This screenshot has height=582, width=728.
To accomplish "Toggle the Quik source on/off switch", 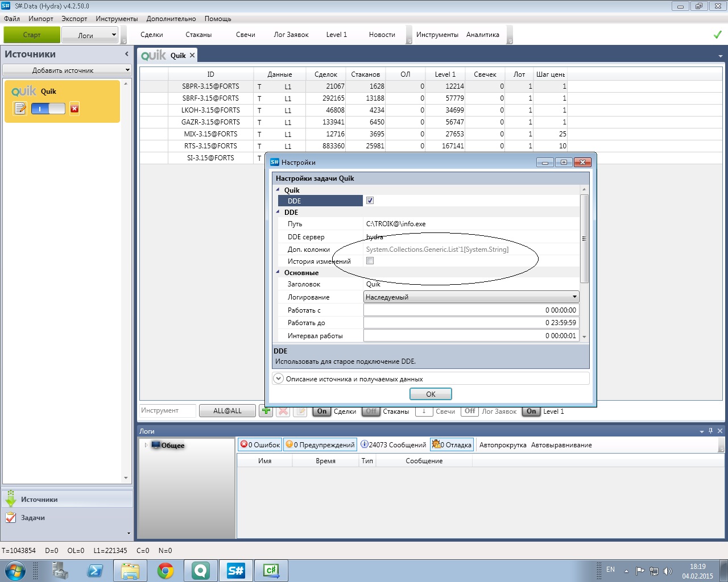I will click(x=48, y=108).
